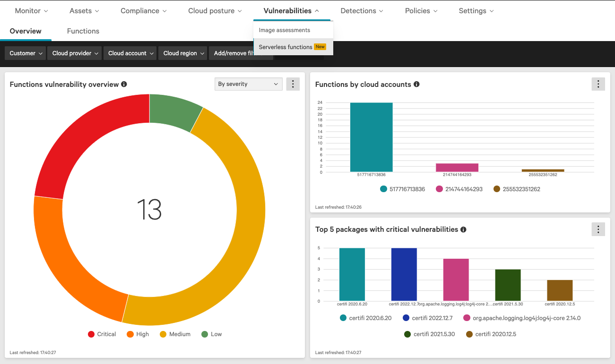Image resolution: width=615 pixels, height=364 pixels.
Task: Open the Cloud provider filter dropdown
Action: 74,53
